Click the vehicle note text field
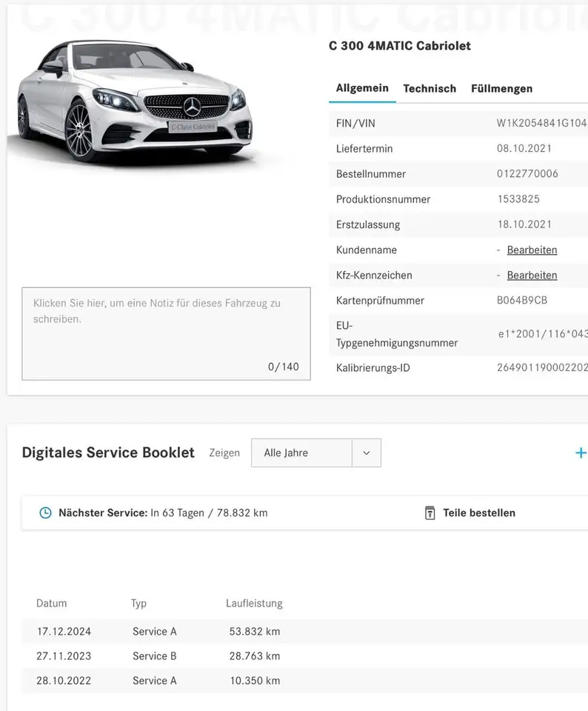The width and height of the screenshot is (588, 711). (x=166, y=333)
